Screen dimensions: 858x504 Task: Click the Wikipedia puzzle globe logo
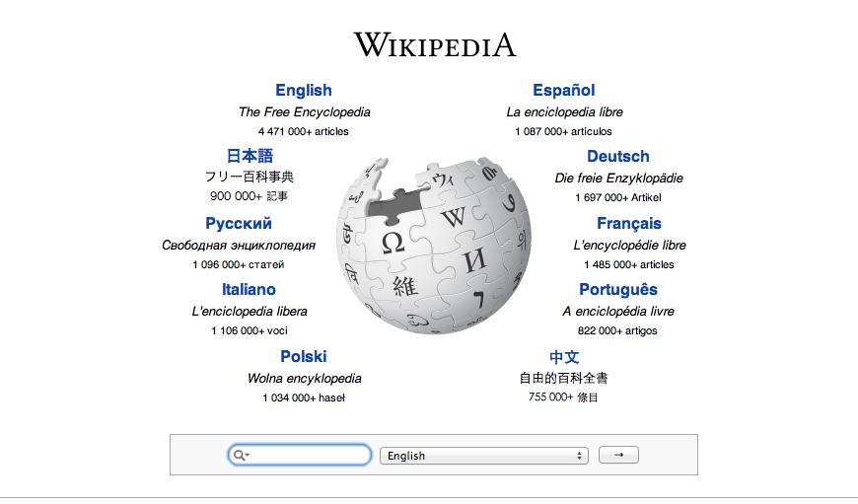(435, 243)
